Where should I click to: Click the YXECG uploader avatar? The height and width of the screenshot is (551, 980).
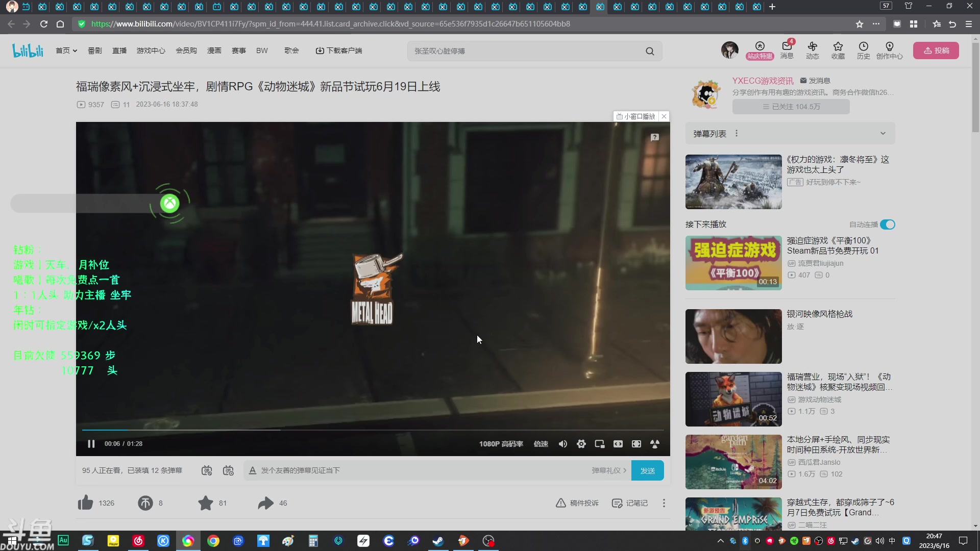(706, 94)
